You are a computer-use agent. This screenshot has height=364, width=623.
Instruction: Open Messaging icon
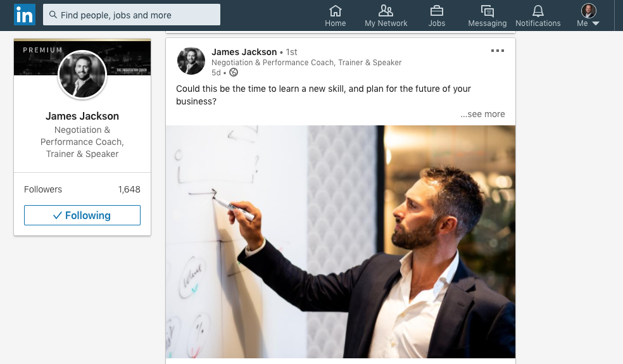tap(487, 11)
